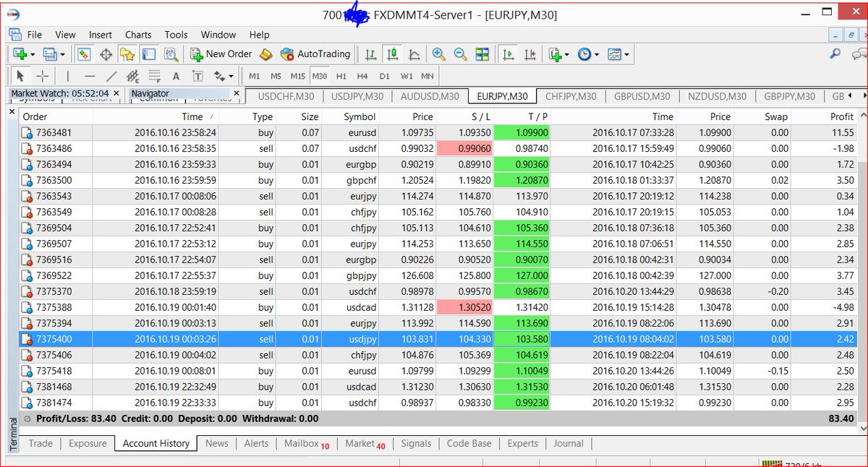This screenshot has height=467, width=868.
Task: Draw Fibonacci retracement
Action: click(x=154, y=75)
